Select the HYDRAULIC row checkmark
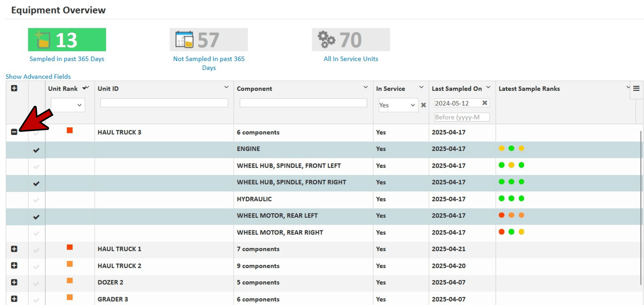Viewport: 644px width, 305px height. (x=36, y=200)
